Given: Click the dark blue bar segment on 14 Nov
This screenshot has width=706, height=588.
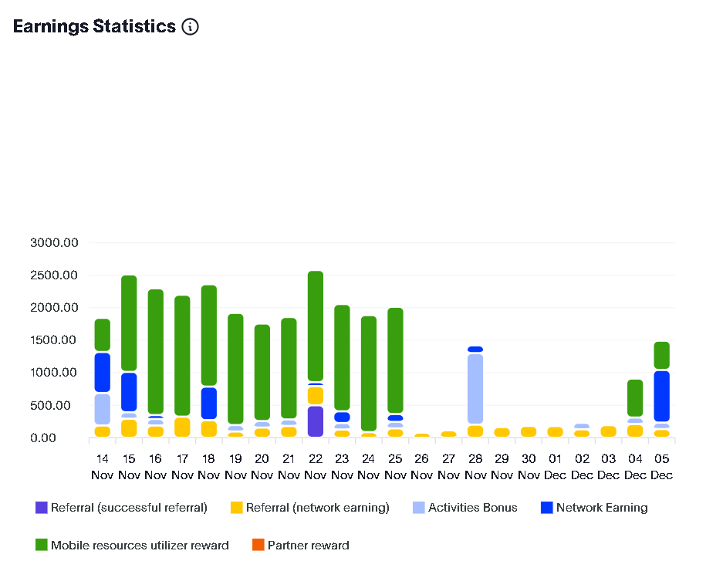Looking at the screenshot, I should coord(103,372).
